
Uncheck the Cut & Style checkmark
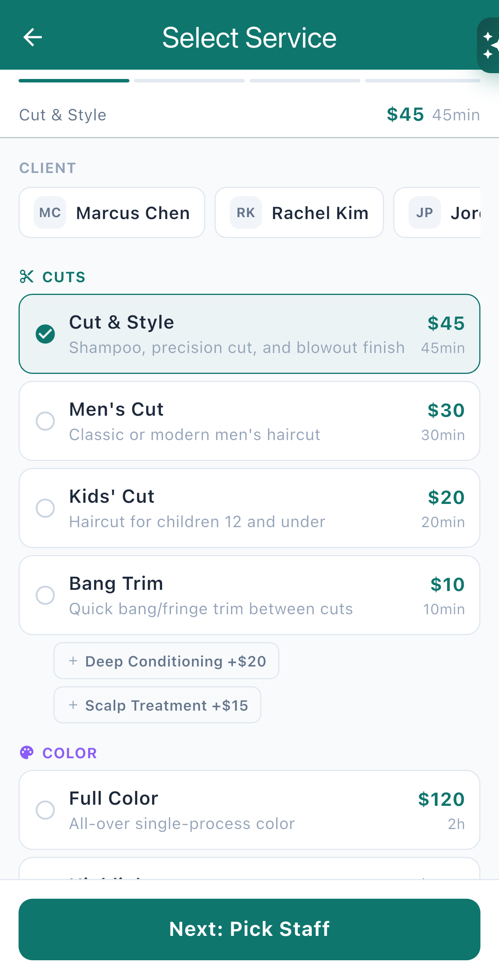pos(45,334)
